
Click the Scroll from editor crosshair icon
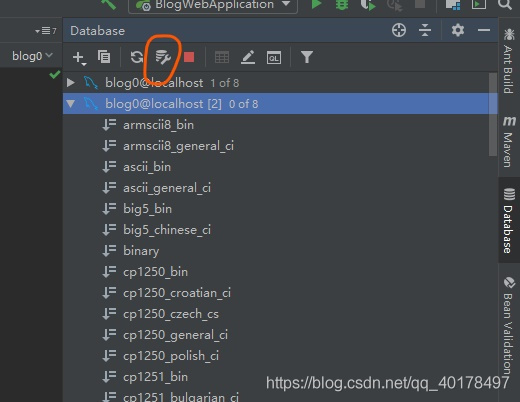[399, 30]
